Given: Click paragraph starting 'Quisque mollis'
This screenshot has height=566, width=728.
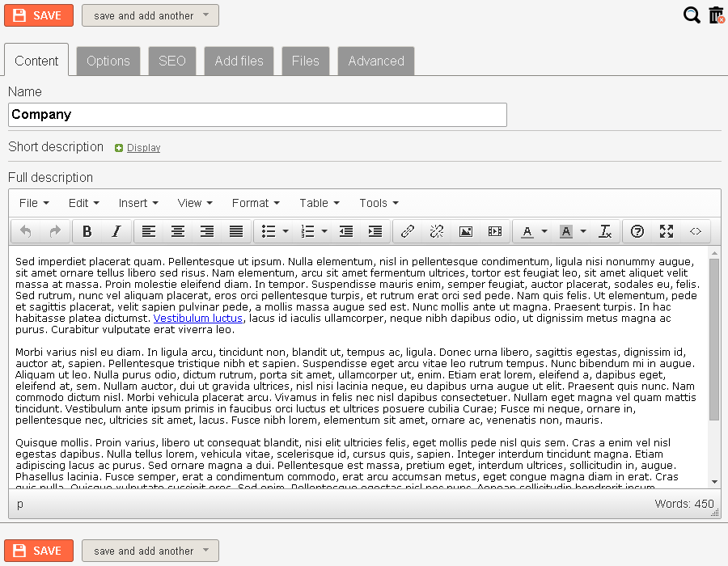Looking at the screenshot, I should click(347, 465).
